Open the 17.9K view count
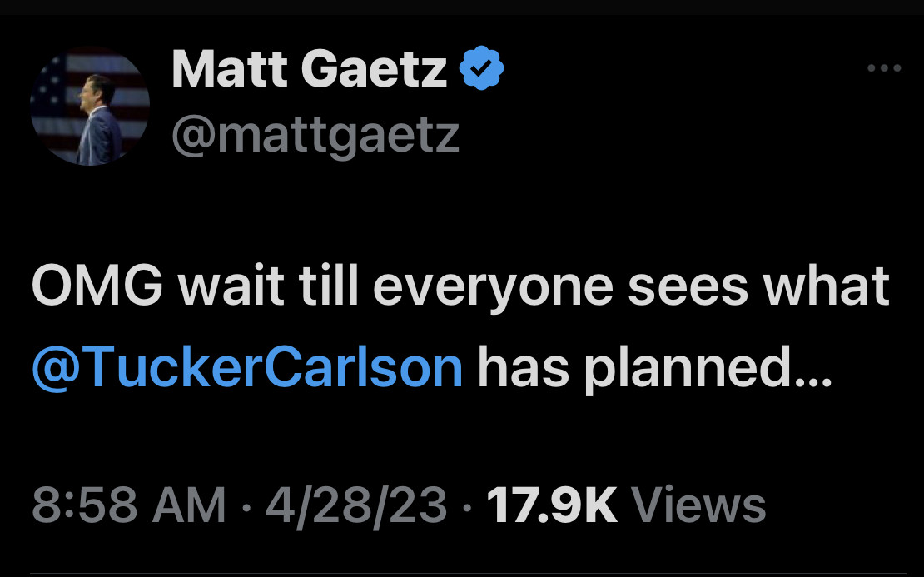Viewport: 924px width, 577px height. [x=551, y=505]
